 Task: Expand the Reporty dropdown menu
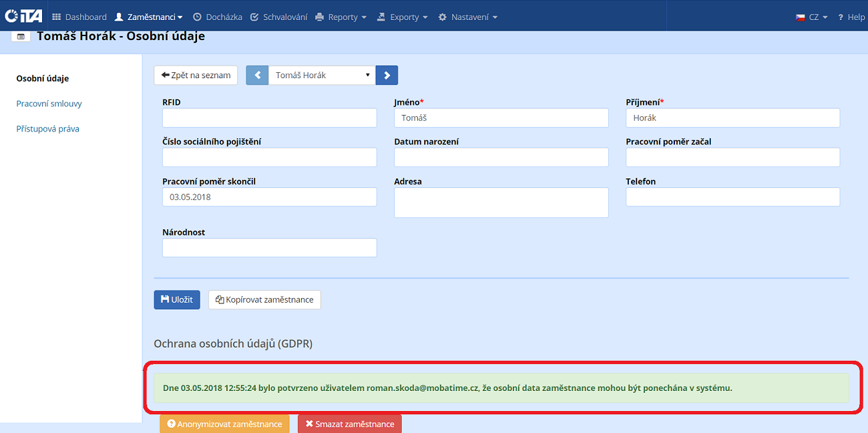pos(341,17)
